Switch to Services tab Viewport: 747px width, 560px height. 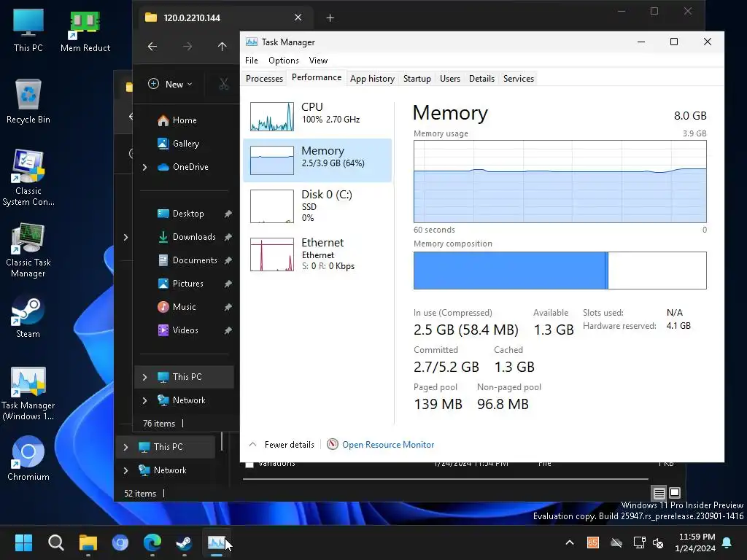519,79
